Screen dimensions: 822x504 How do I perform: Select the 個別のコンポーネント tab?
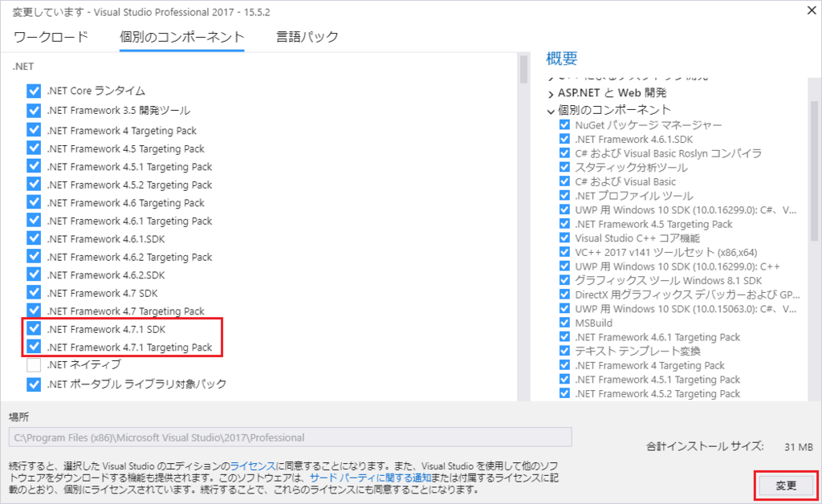[182, 37]
